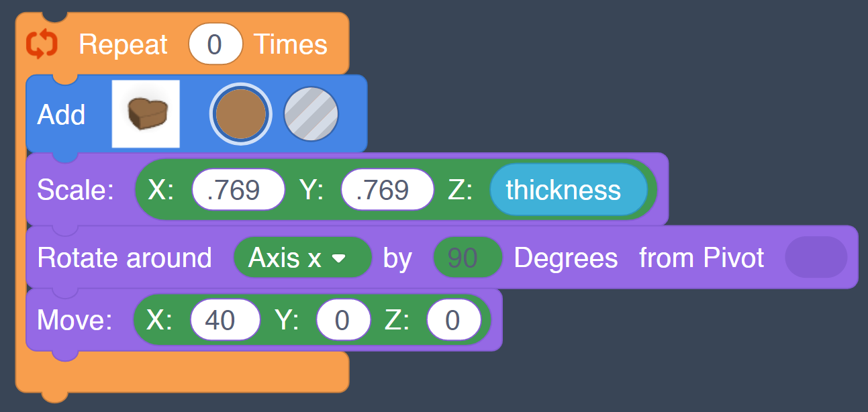Select the blue Add block
This screenshot has width=868, height=412.
[62, 115]
